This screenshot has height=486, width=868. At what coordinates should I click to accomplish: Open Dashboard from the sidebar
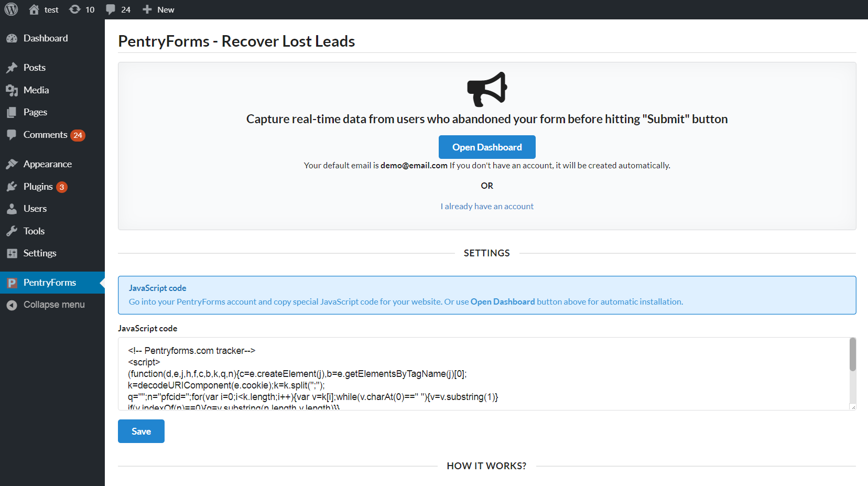46,38
